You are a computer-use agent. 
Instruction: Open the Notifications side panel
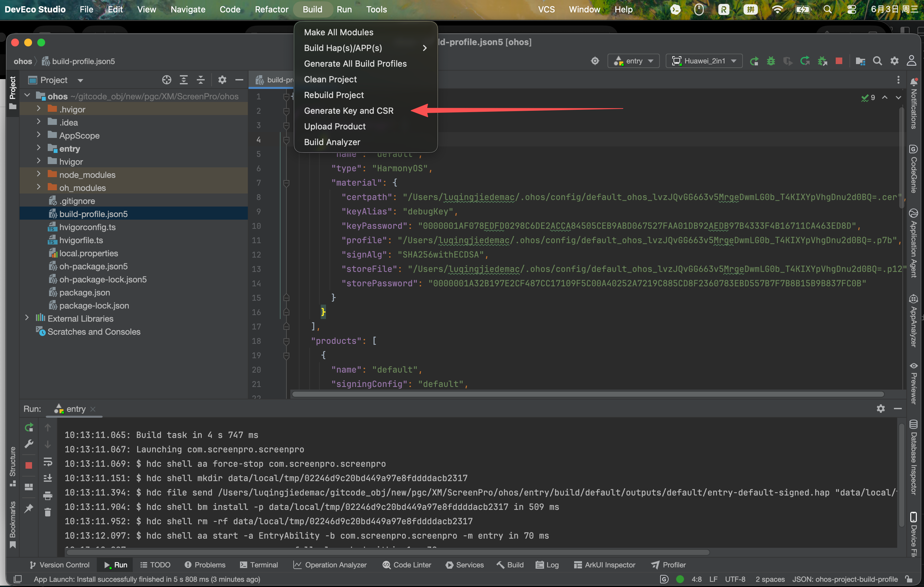(x=914, y=104)
